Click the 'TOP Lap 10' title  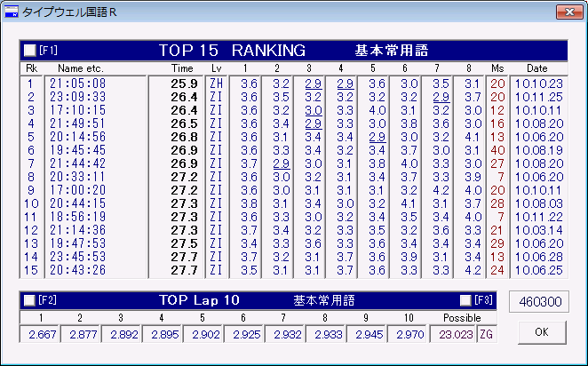(199, 300)
